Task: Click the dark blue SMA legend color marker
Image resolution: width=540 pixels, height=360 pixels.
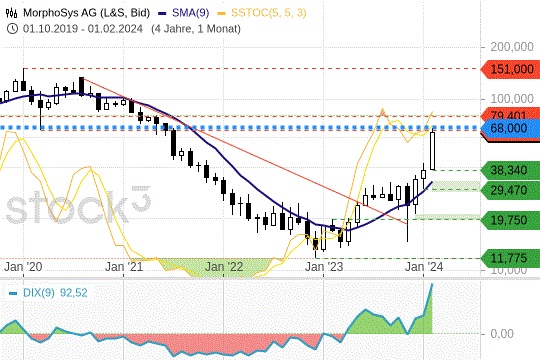Action: [162, 13]
